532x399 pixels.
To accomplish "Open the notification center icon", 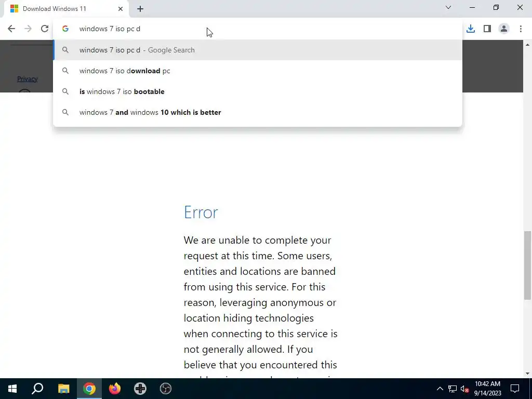I will coord(515,389).
